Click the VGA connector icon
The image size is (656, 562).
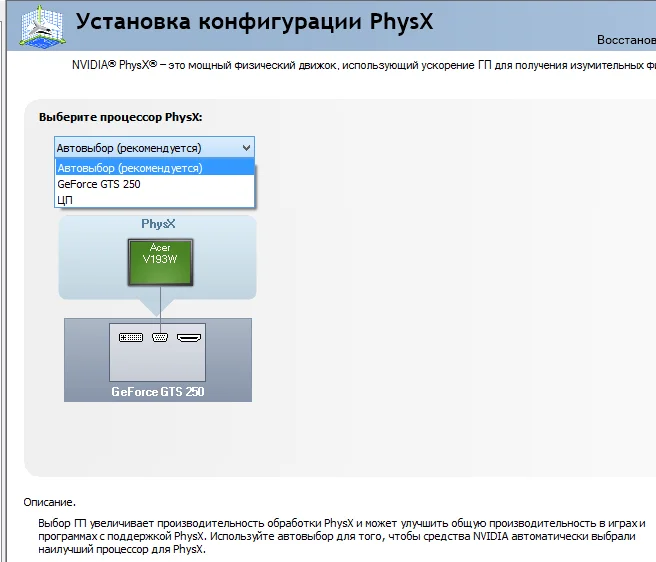(160, 337)
